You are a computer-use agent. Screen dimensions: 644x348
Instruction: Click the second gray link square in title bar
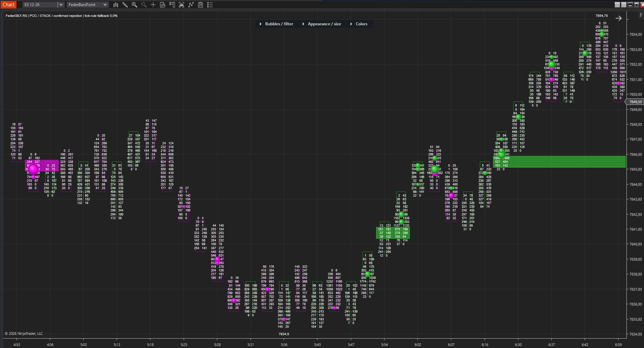(x=624, y=5)
